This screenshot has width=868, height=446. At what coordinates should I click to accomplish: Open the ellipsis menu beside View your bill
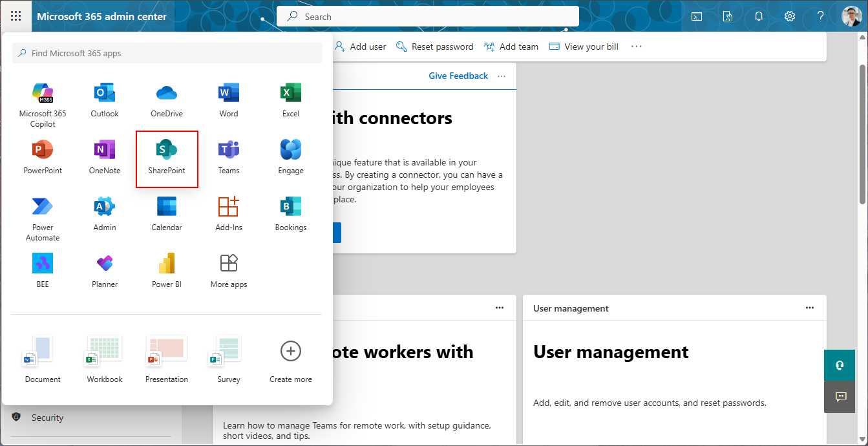click(637, 46)
